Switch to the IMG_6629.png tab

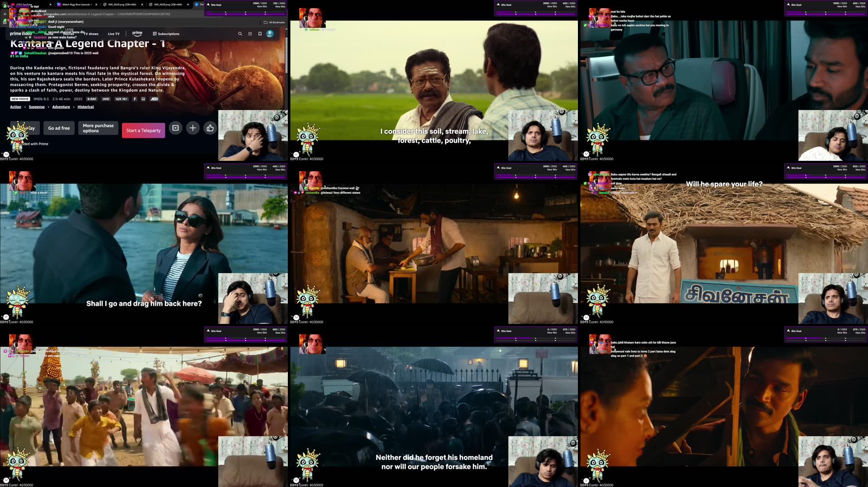pyautogui.click(x=121, y=5)
